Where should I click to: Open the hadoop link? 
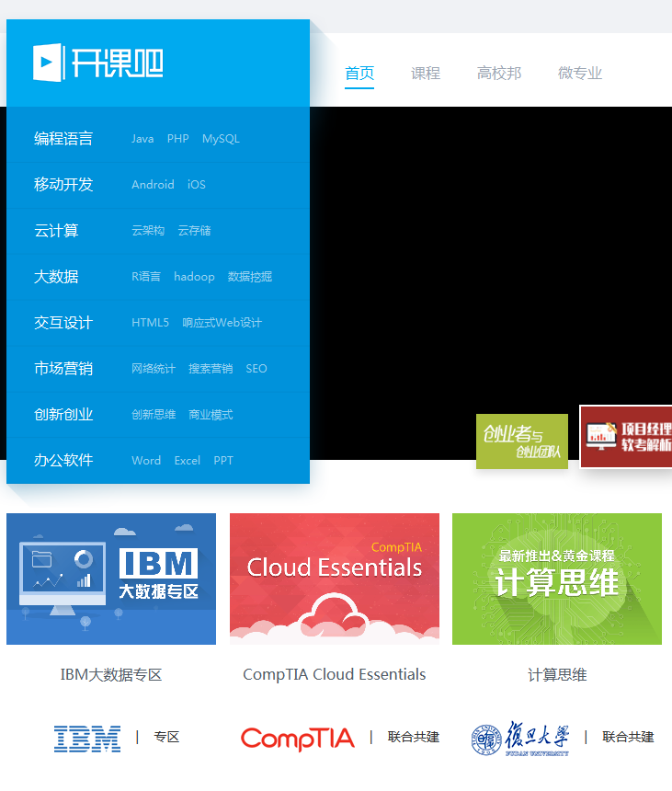coord(194,277)
